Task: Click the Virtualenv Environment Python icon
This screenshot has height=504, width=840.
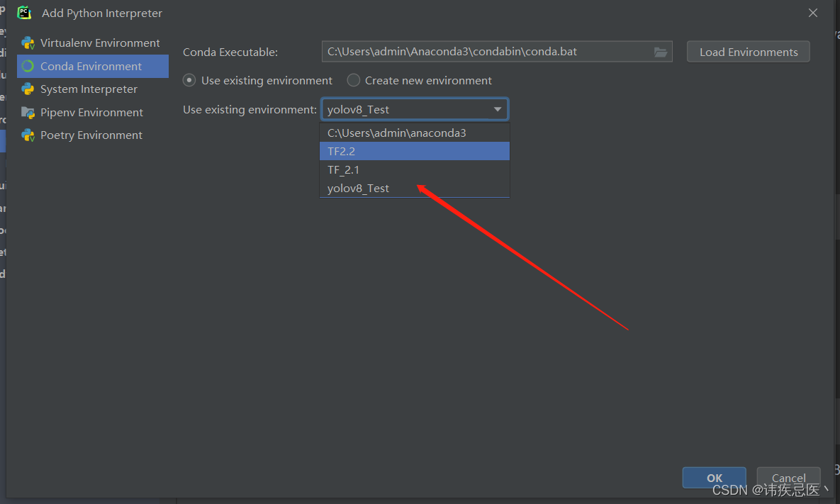Action: [28, 43]
